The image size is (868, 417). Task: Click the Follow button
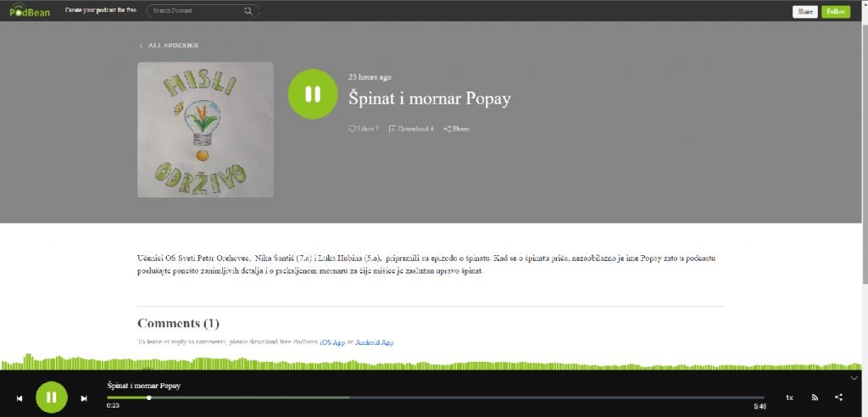pos(835,11)
